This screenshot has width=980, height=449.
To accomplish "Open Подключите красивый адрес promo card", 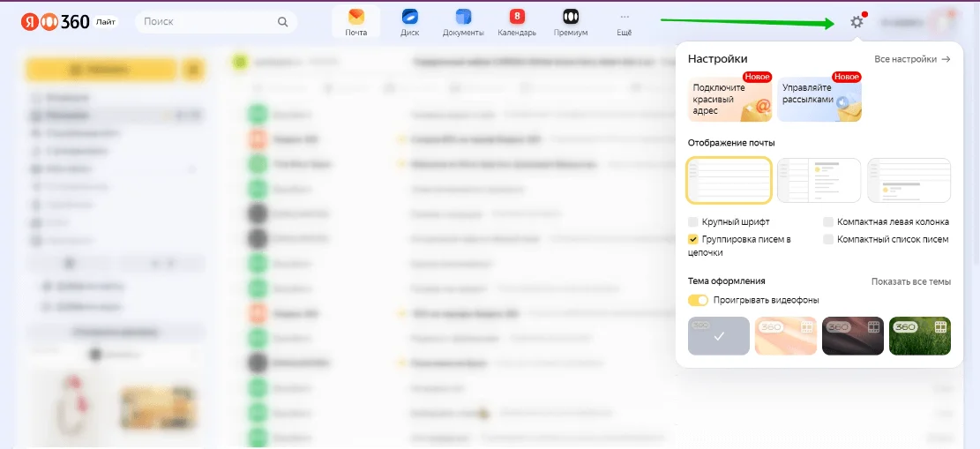I will click(730, 99).
